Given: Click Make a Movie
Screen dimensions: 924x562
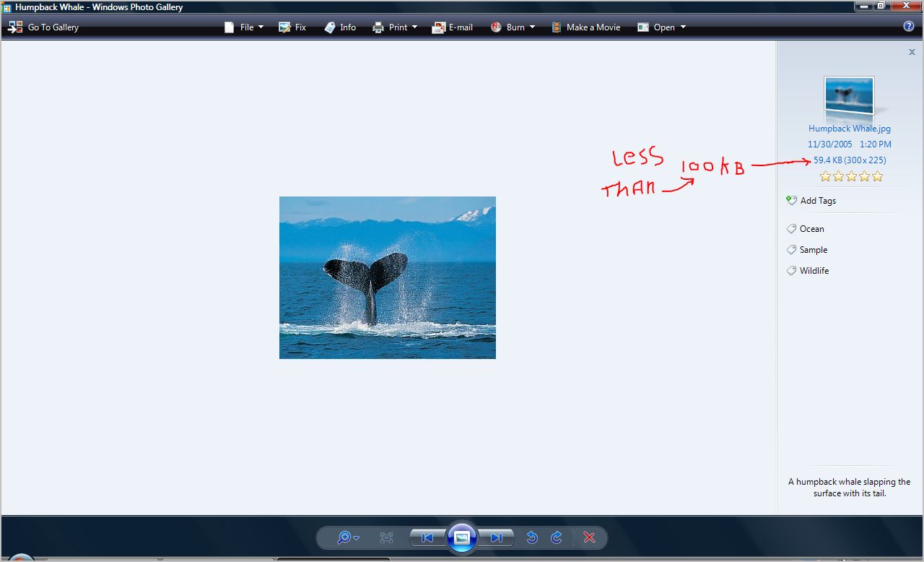Looking at the screenshot, I should pos(585,27).
